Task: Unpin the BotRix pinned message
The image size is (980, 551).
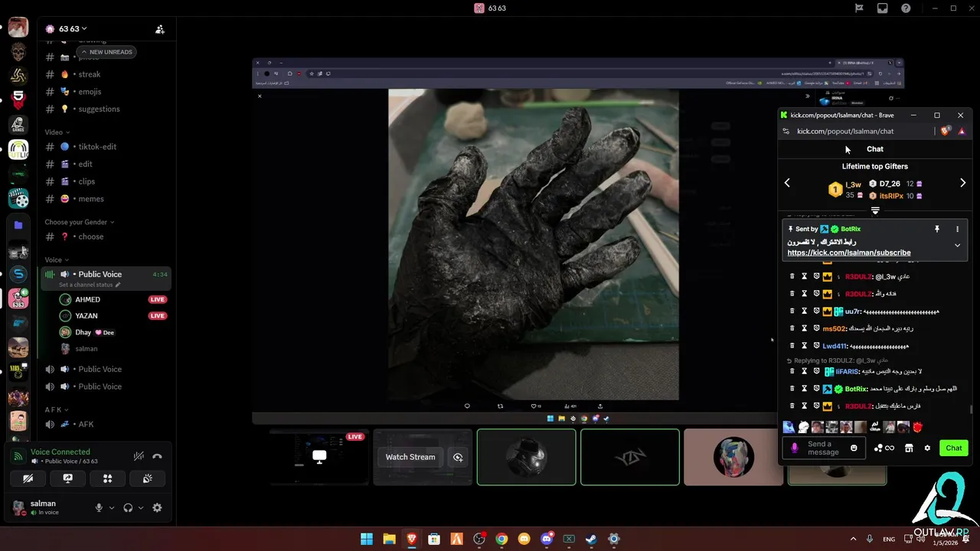Action: coord(936,229)
